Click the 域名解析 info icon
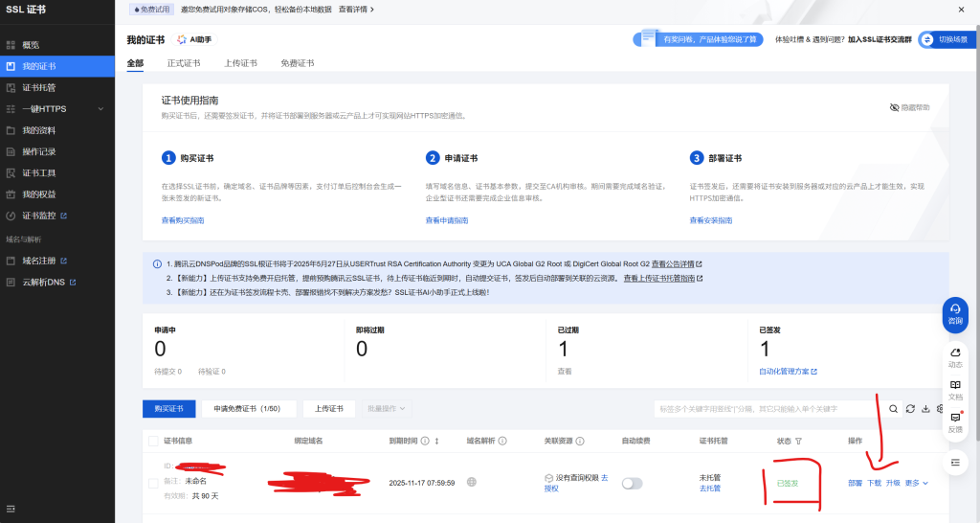Screen dimensions: 980x523 coord(502,441)
